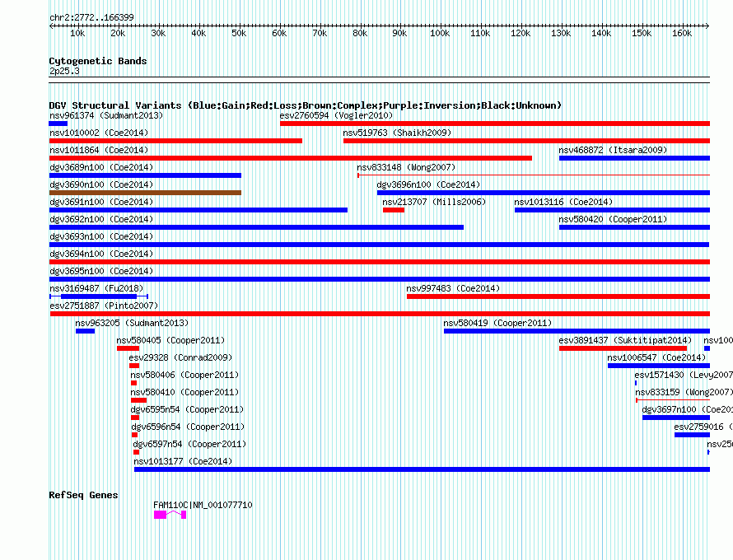The image size is (733, 560).
Task: Click the brown dgv3690n100 complex variant bar
Action: tap(145, 193)
